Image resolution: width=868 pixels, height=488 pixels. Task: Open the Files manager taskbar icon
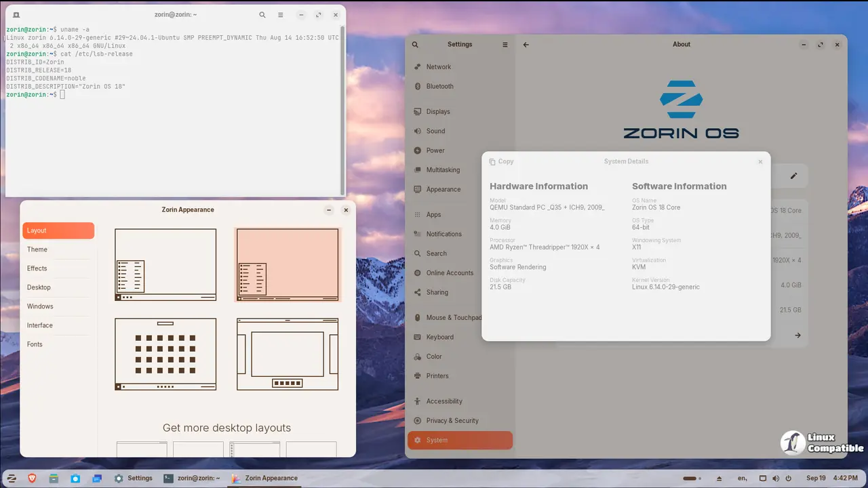(54, 478)
